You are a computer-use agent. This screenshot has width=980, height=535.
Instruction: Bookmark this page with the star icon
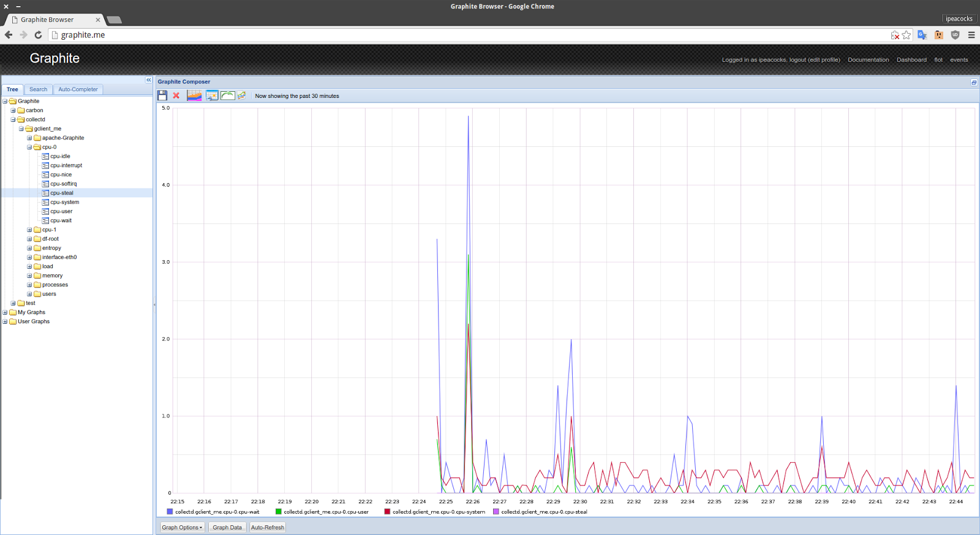pyautogui.click(x=907, y=35)
